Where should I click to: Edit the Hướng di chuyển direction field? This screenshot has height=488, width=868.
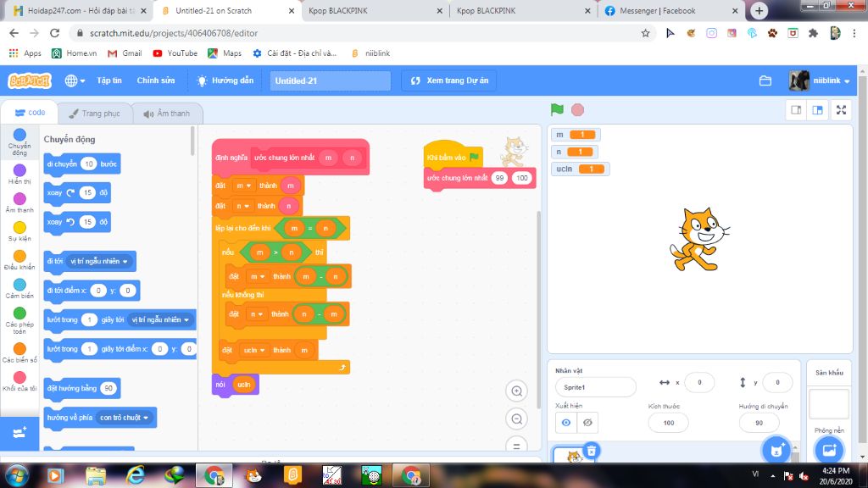(759, 423)
